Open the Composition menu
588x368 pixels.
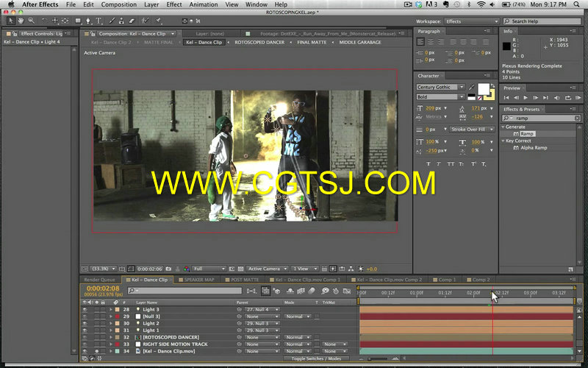click(119, 4)
